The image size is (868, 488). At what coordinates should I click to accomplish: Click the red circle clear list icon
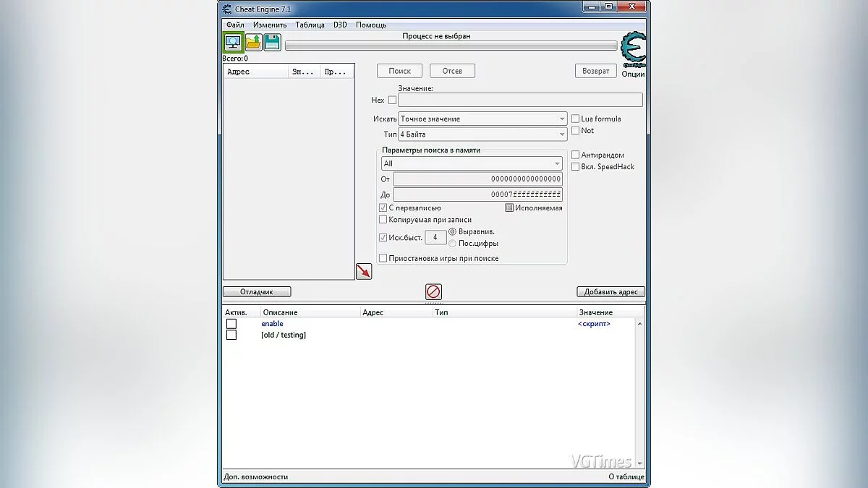coord(433,291)
